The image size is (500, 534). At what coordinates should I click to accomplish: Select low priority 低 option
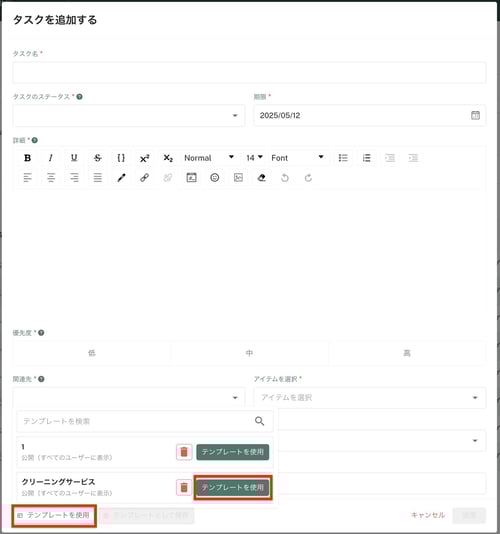92,353
